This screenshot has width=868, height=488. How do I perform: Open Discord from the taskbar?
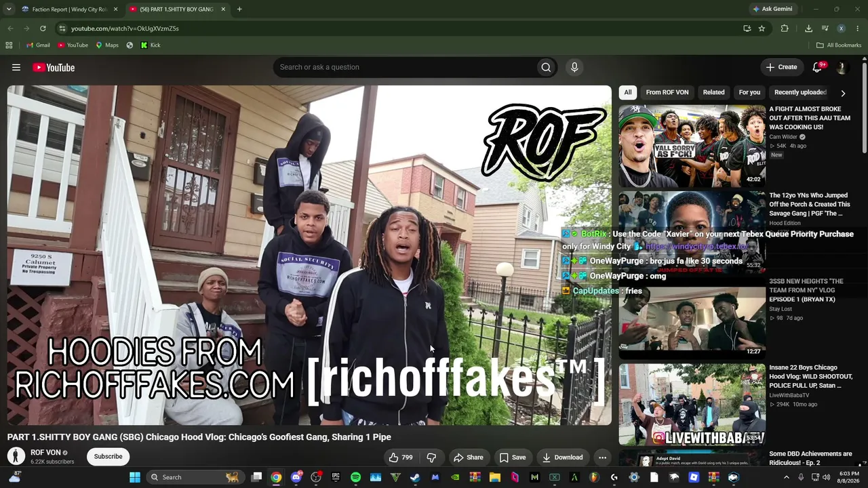point(296,477)
